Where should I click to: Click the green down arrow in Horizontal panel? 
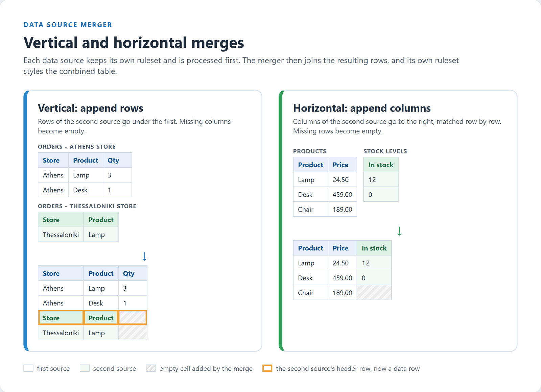point(399,231)
